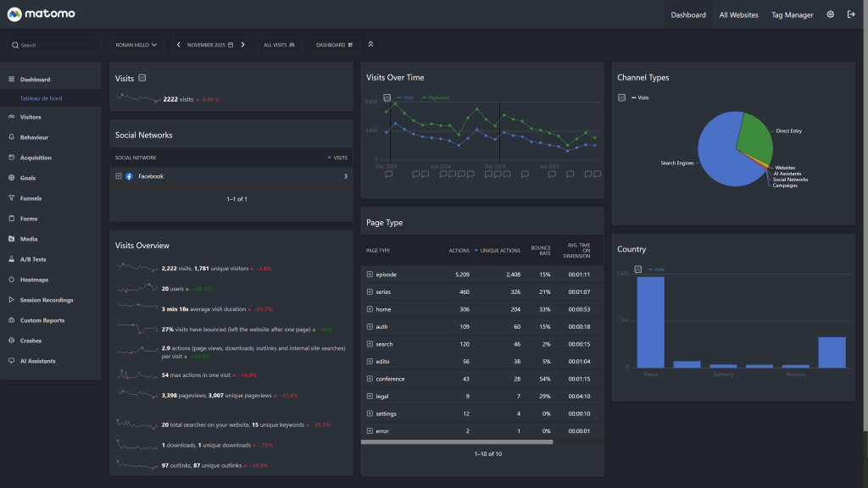Toggle the Pageviews series in chart legend
Viewport: 868px width, 488px height.
[x=437, y=97]
